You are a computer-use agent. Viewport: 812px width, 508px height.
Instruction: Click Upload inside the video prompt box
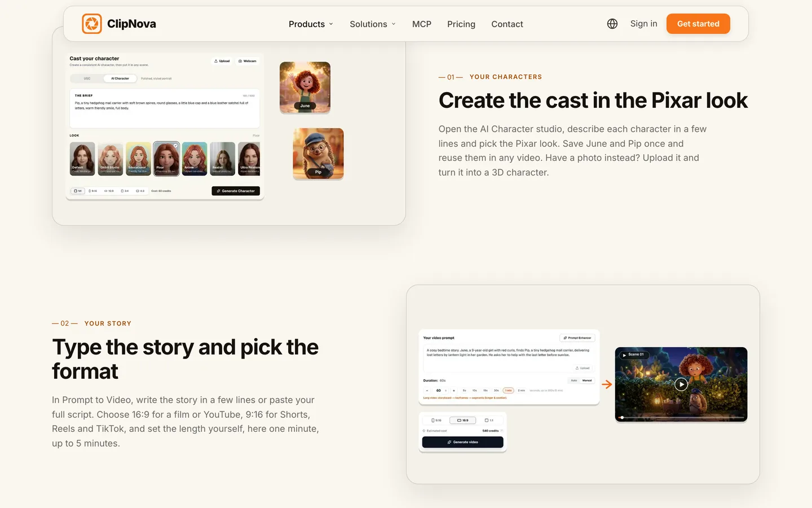click(x=583, y=368)
